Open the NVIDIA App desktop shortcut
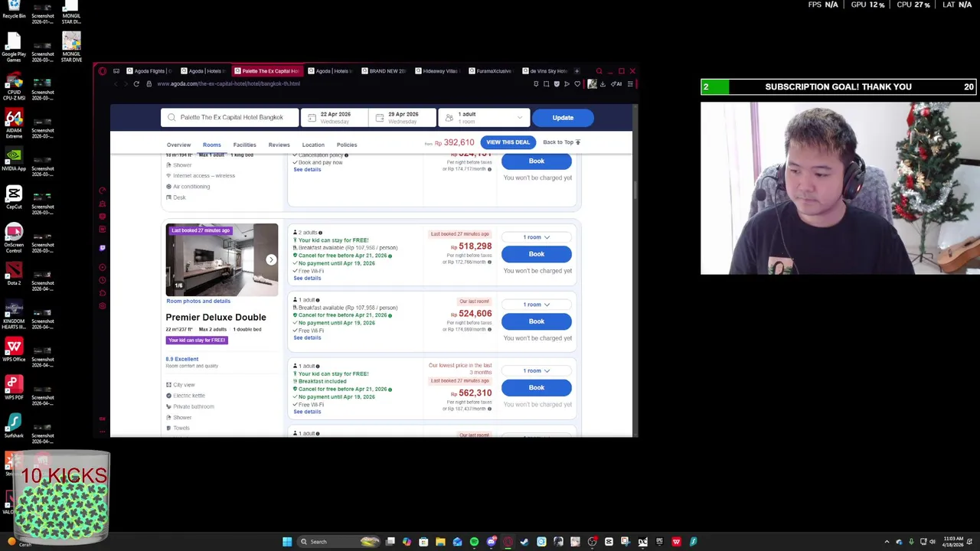Screen dimensions: 980x551 click(x=14, y=159)
